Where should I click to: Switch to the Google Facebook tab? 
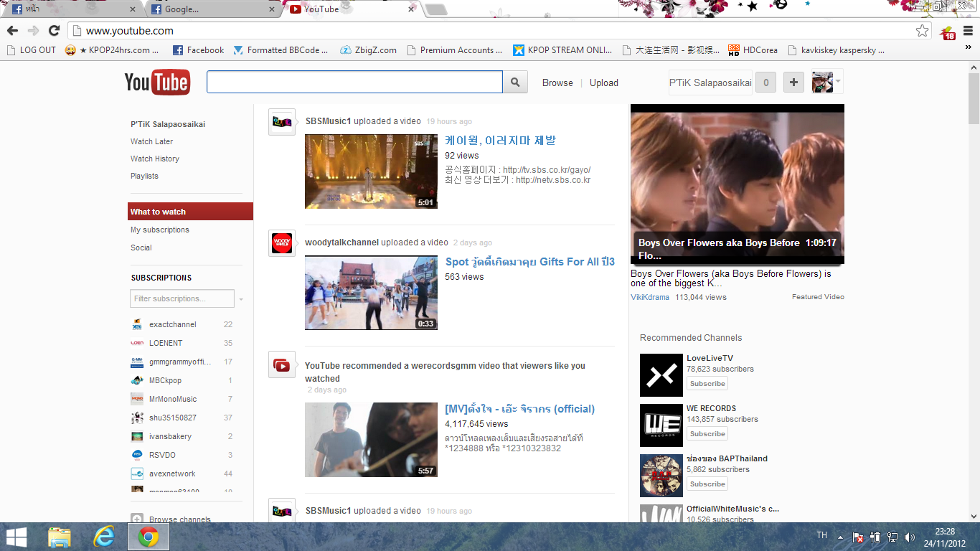click(x=215, y=9)
